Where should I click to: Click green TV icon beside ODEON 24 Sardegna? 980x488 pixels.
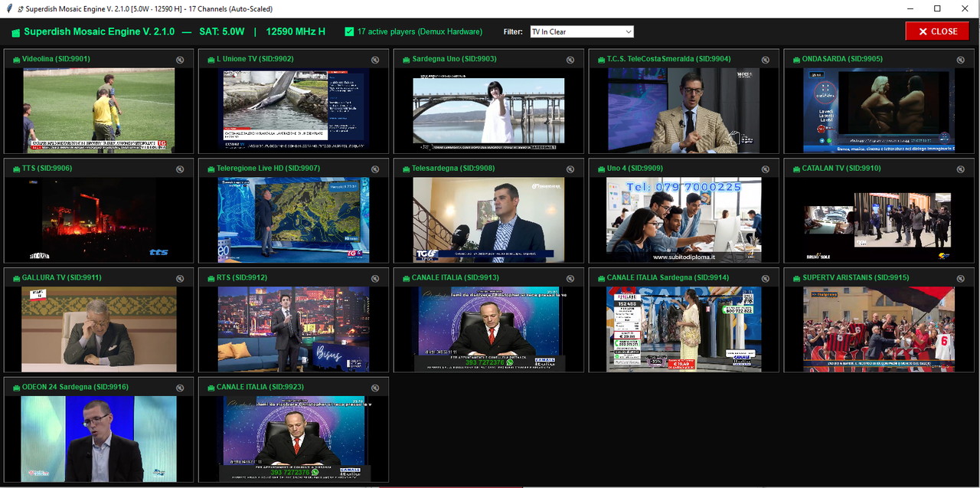tap(15, 388)
